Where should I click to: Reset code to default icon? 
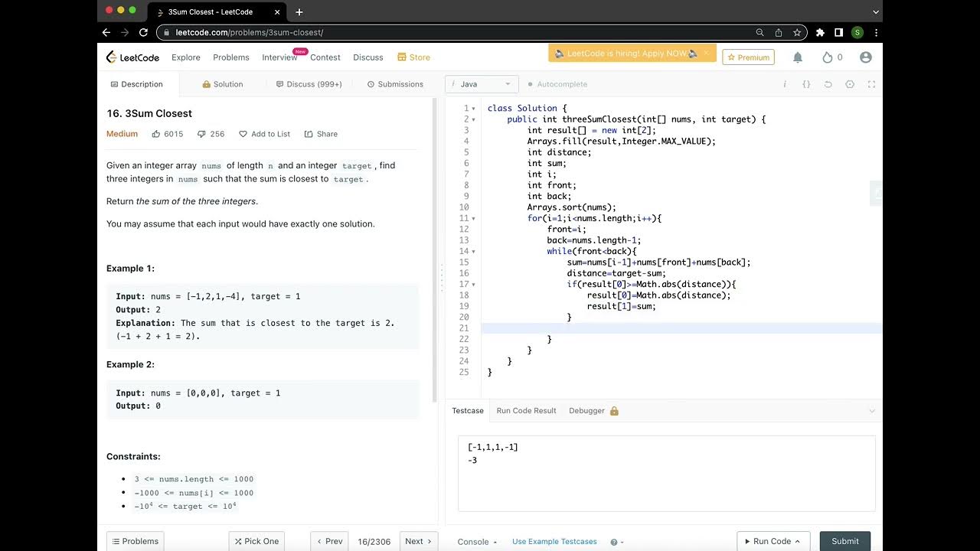[828, 84]
